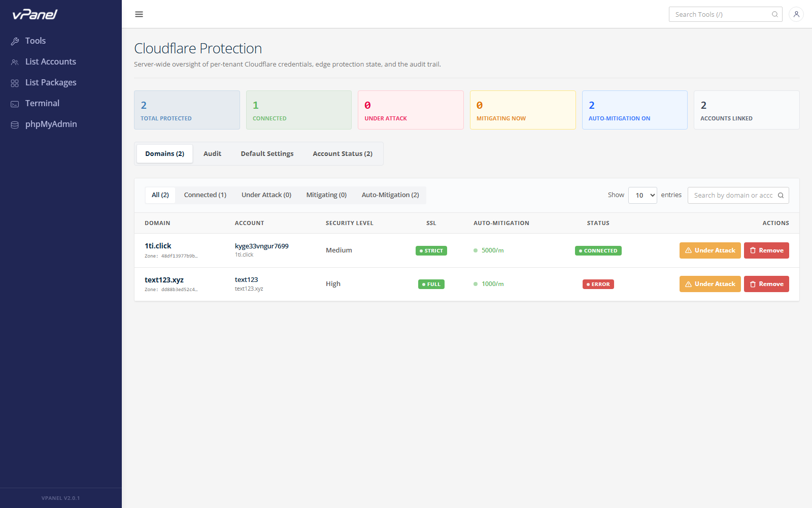Enable Under Attack for text123.xyz

click(710, 284)
